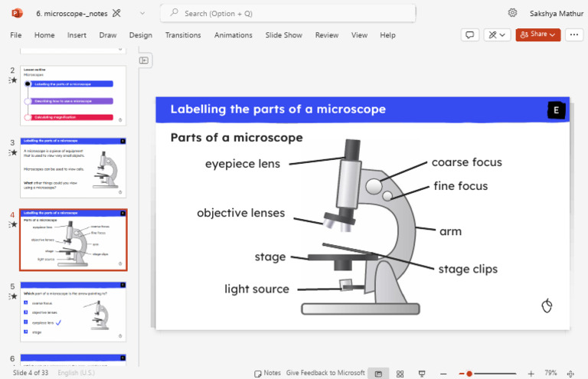Collapse the slide thumbnail panel

[x=143, y=60]
